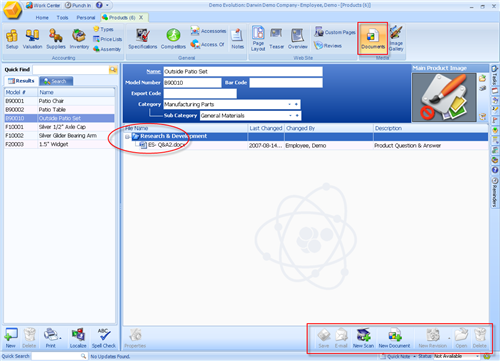Click the New Scan icon
Image resolution: width=500 pixels, height=361 pixels.
click(x=363, y=338)
